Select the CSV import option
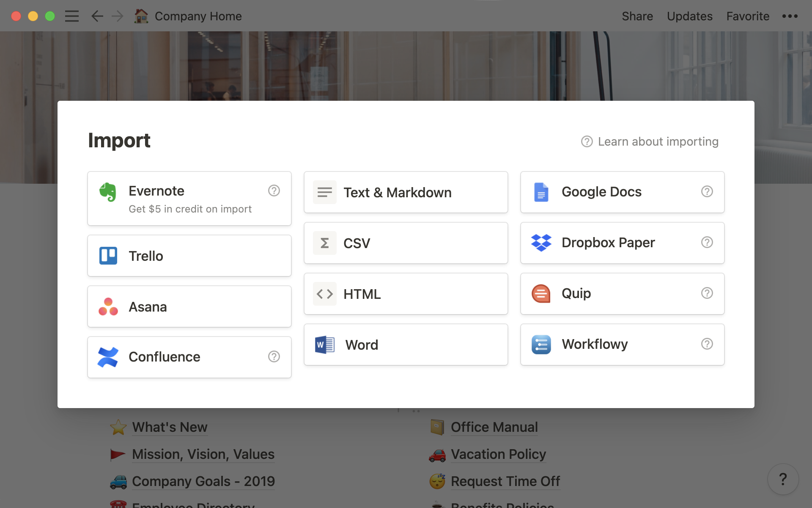The width and height of the screenshot is (812, 508). 406,243
